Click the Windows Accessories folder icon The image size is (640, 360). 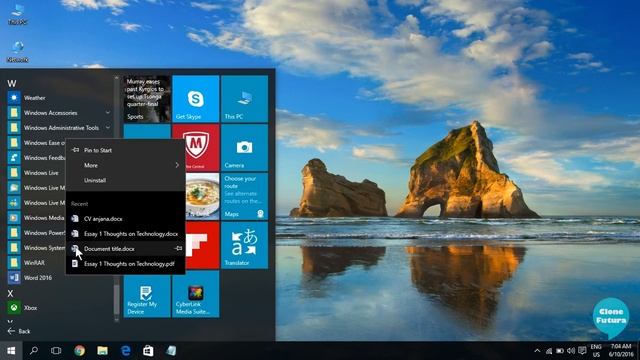point(14,113)
